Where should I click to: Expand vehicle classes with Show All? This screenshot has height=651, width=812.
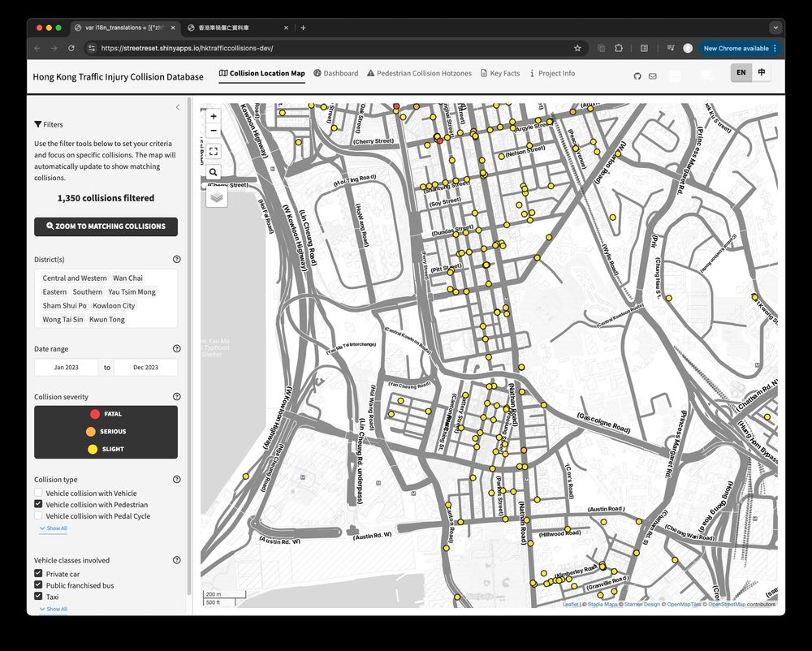[x=54, y=609]
